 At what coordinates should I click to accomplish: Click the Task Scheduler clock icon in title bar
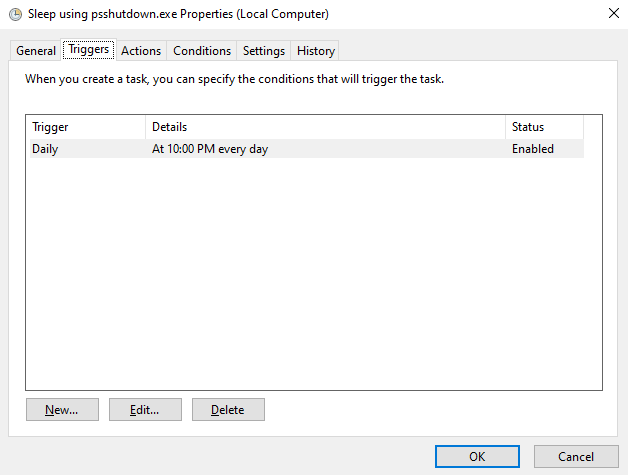pyautogui.click(x=15, y=14)
